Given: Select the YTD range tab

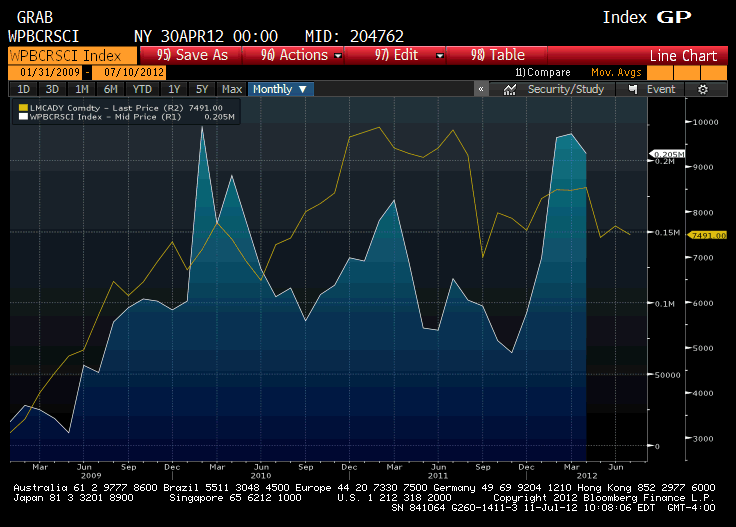Looking at the screenshot, I should pos(142,89).
